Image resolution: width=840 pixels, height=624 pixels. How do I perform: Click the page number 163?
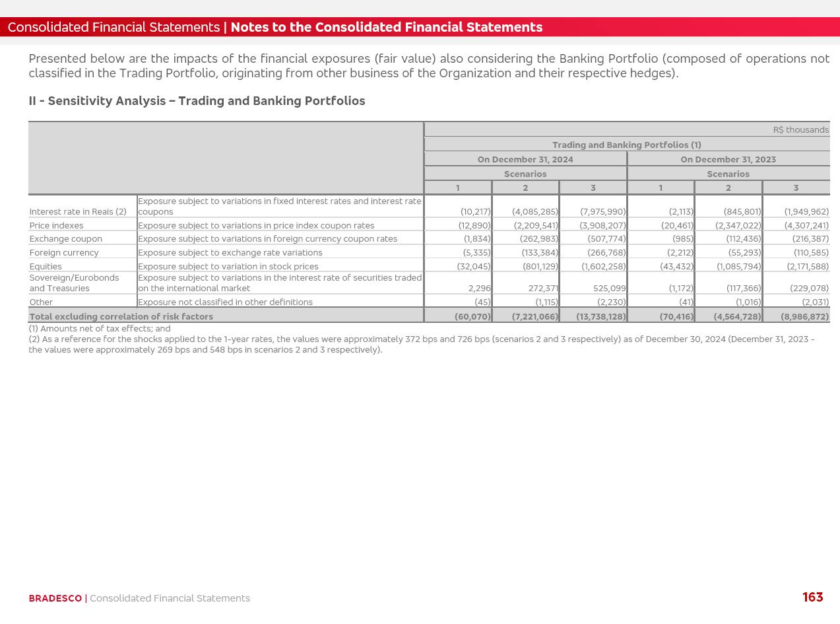pyautogui.click(x=812, y=597)
